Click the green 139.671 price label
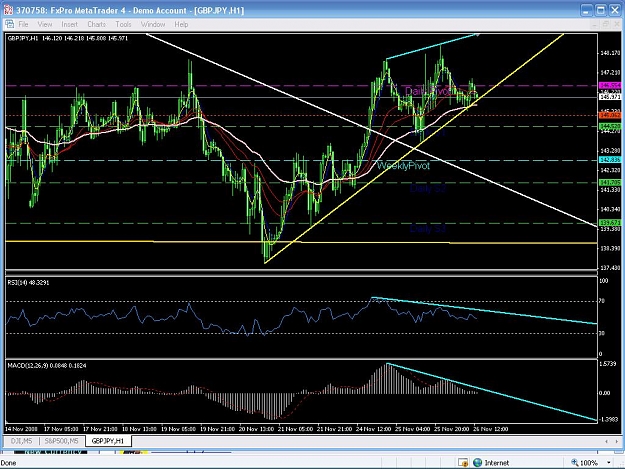Viewport: 625px width, 469px height. point(610,223)
